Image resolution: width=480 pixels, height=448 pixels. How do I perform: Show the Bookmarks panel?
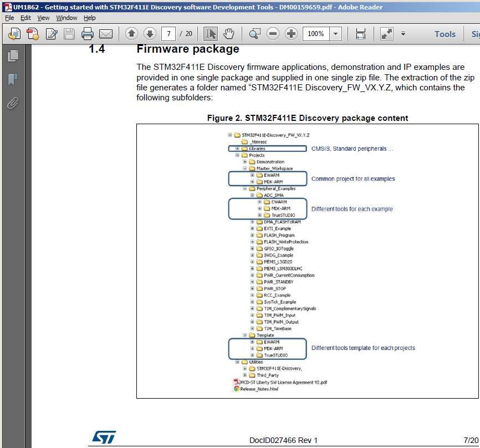point(13,79)
